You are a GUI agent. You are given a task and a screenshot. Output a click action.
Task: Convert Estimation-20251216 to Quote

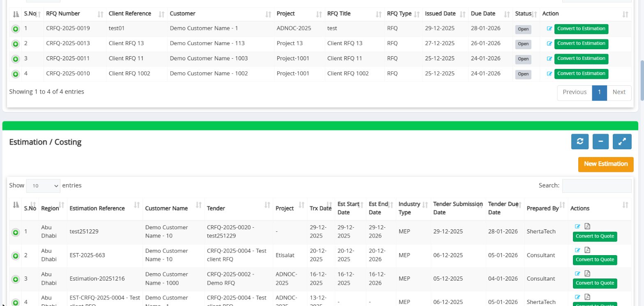(595, 283)
